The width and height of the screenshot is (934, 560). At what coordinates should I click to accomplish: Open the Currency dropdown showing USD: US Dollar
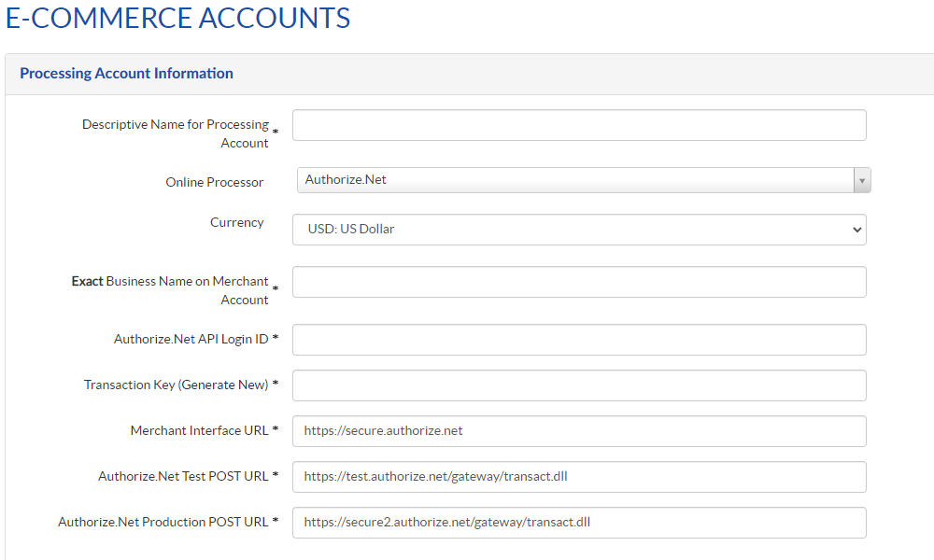pos(579,230)
